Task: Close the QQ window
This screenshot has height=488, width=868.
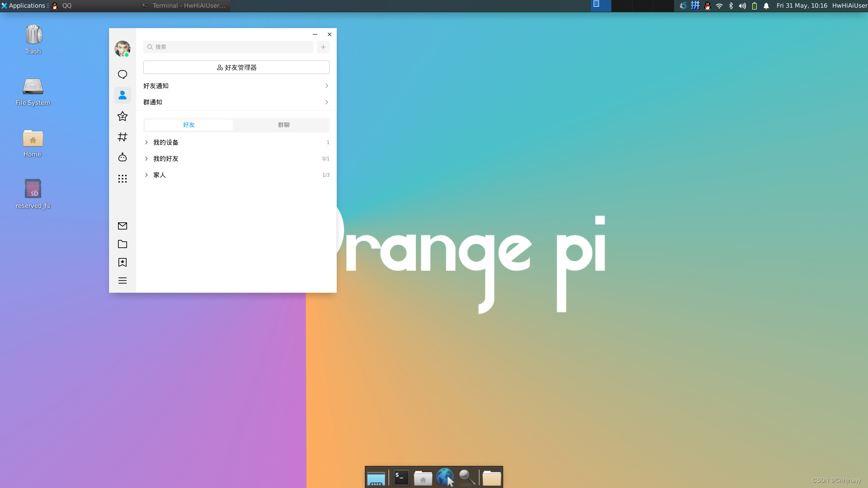Action: coord(330,34)
